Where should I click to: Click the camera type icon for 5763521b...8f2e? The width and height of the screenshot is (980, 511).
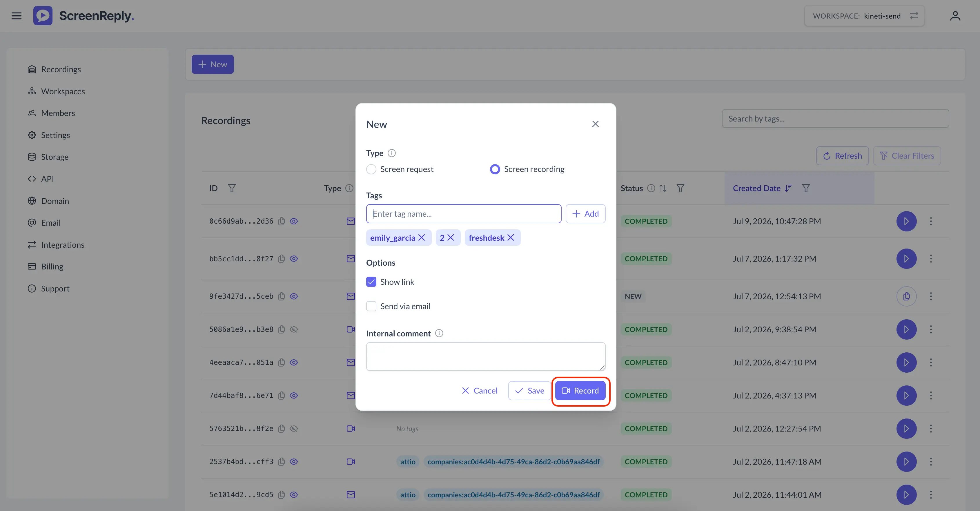[x=351, y=429]
